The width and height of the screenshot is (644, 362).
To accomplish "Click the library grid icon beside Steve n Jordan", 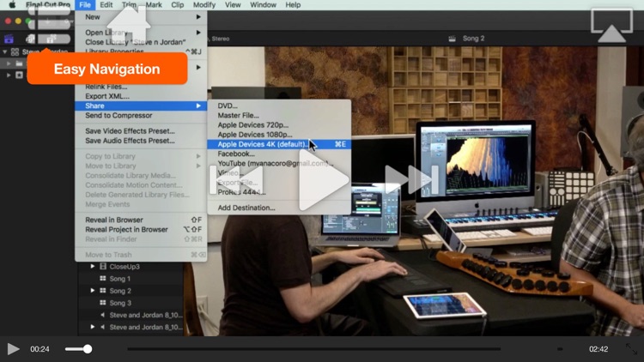I will point(15,52).
